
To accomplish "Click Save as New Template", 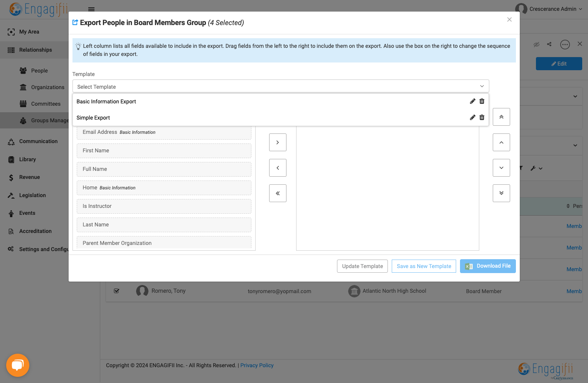I will pyautogui.click(x=424, y=266).
